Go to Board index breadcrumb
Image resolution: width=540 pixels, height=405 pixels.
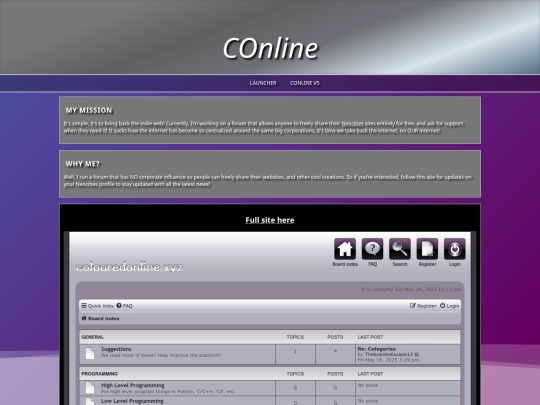point(100,319)
